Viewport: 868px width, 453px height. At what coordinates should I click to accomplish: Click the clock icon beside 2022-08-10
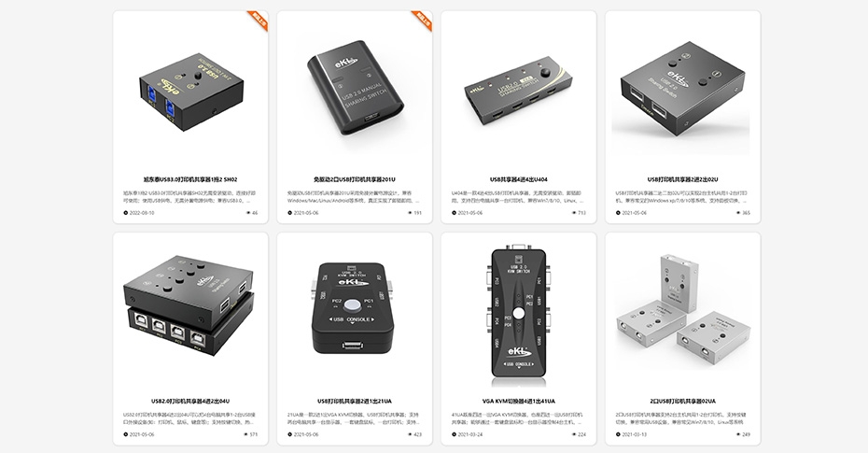click(126, 213)
